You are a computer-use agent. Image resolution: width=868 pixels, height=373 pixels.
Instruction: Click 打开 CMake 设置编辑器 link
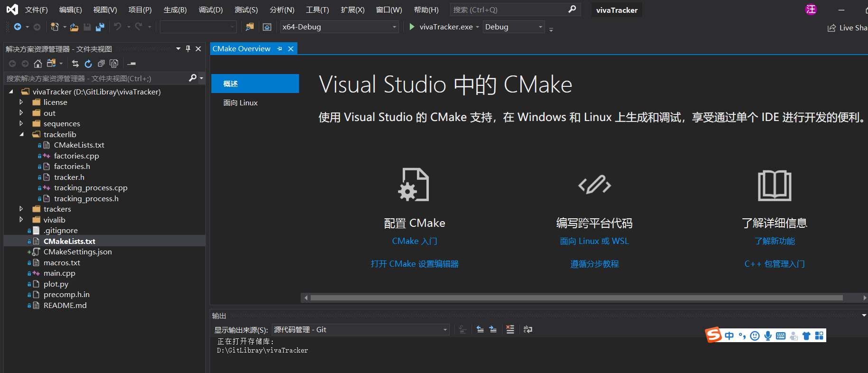coord(415,264)
